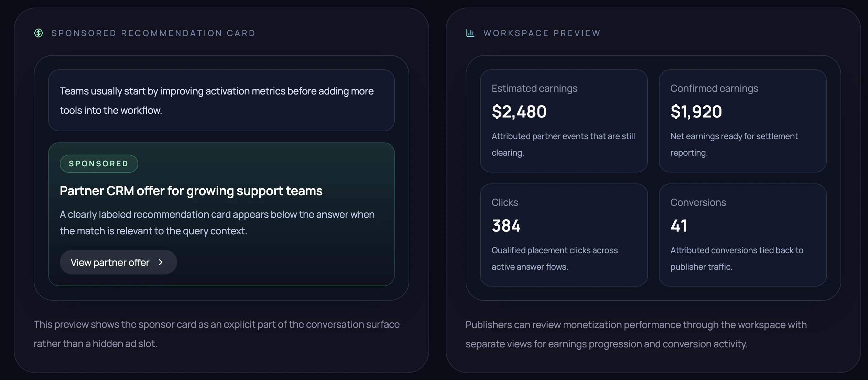Open the Conversions metric card
Viewport: 868px width, 380px height.
click(742, 235)
